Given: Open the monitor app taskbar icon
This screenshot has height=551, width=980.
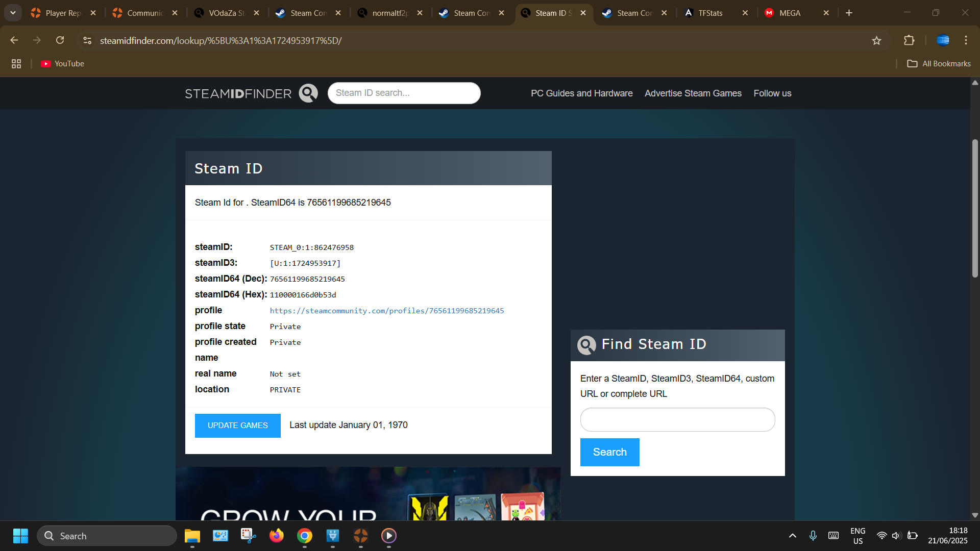Looking at the screenshot, I should click(x=220, y=536).
